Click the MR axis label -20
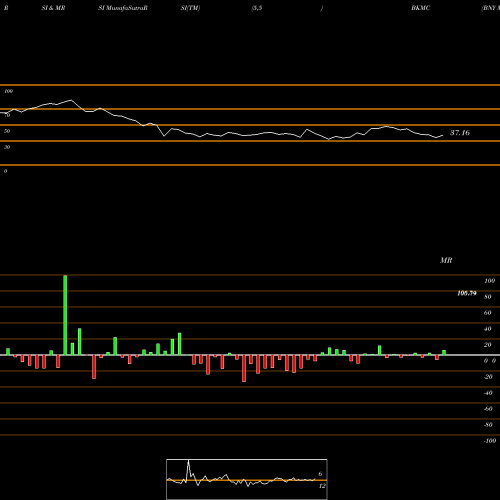The width and height of the screenshot is (500, 500). click(x=488, y=377)
